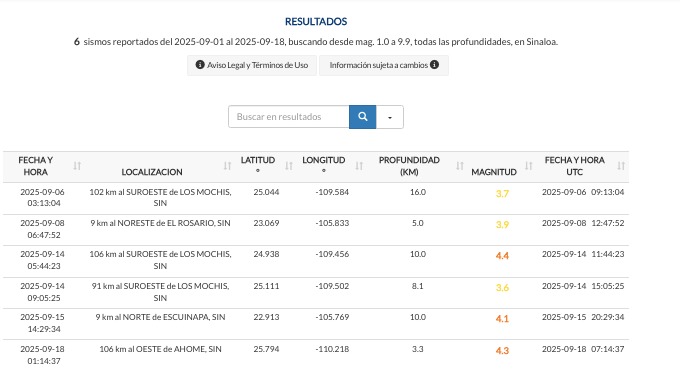
Task: Click date cell '2025-09-06 03:13:04'
Action: pos(42,197)
